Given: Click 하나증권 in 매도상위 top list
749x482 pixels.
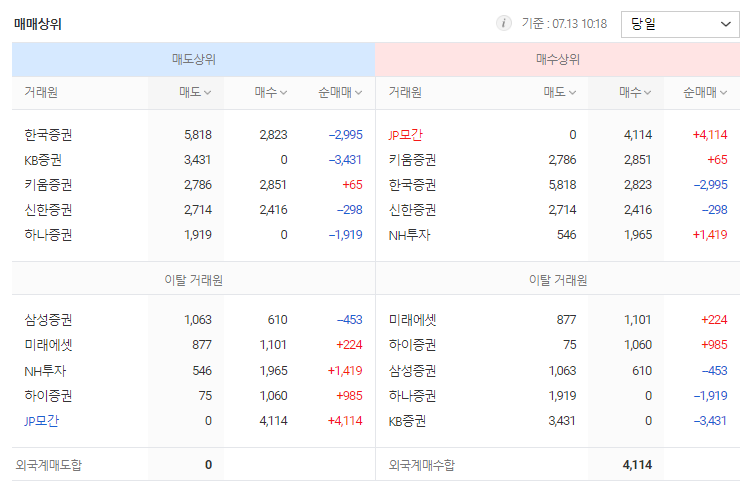Looking at the screenshot, I should 48,235.
